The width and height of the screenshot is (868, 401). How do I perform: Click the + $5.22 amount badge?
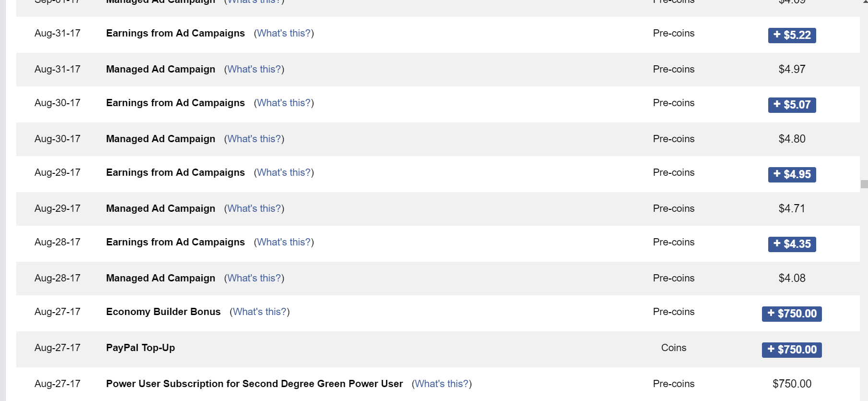click(792, 35)
